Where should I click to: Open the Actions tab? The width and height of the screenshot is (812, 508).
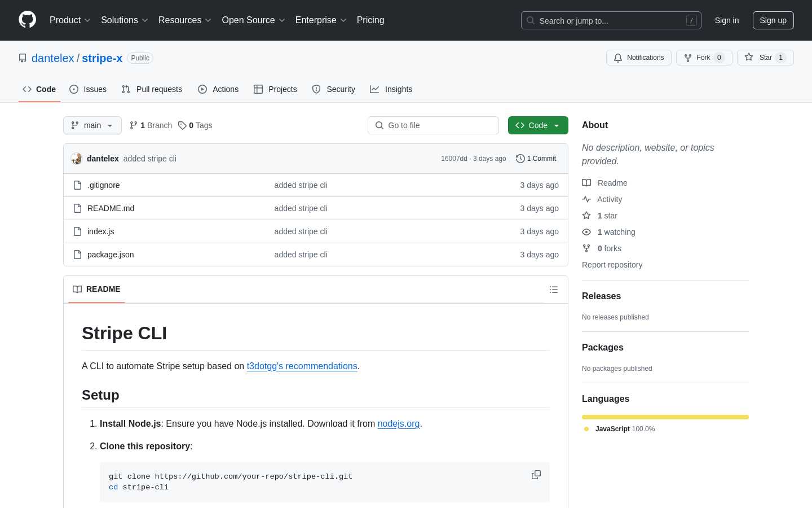218,89
